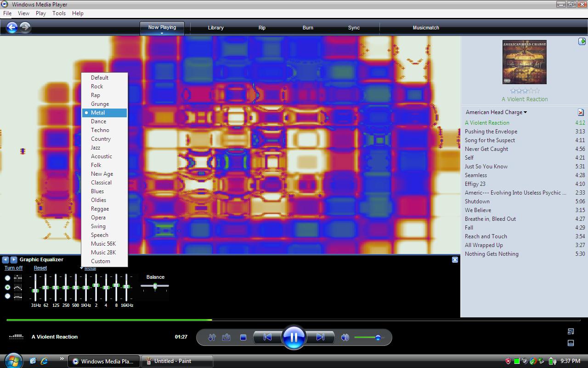Clear the playlist pane with red X

coord(581,112)
